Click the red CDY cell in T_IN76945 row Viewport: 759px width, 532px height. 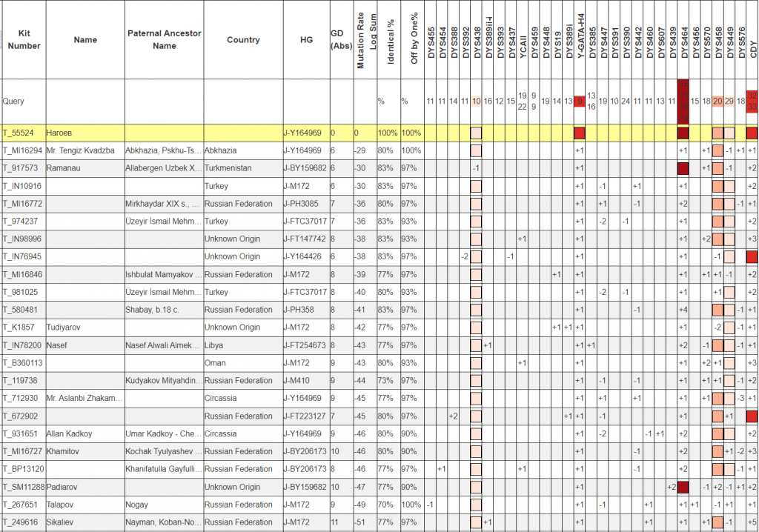752,256
